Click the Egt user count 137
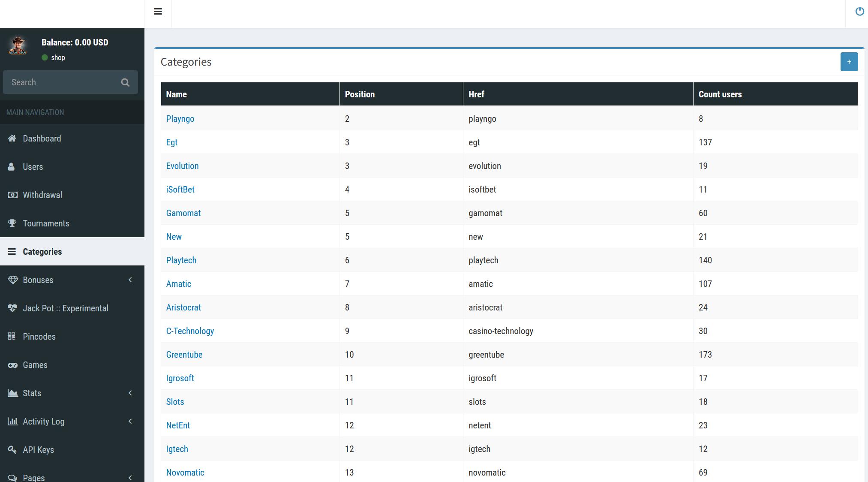Image resolution: width=868 pixels, height=482 pixels. pos(705,142)
